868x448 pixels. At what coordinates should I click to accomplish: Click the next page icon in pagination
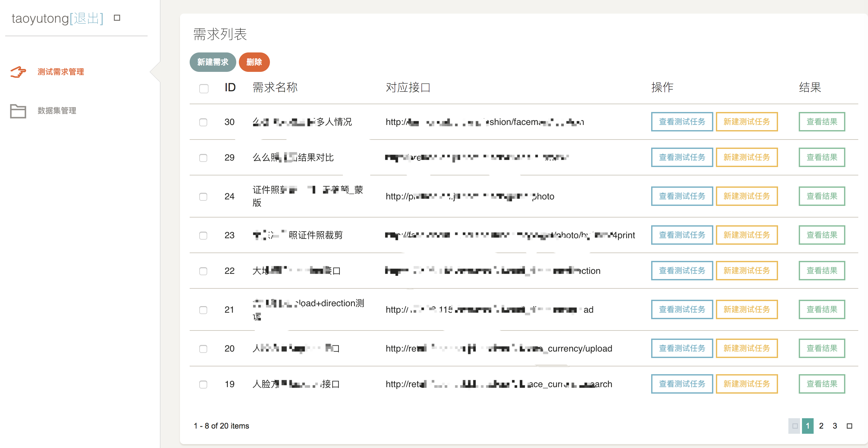(x=850, y=426)
